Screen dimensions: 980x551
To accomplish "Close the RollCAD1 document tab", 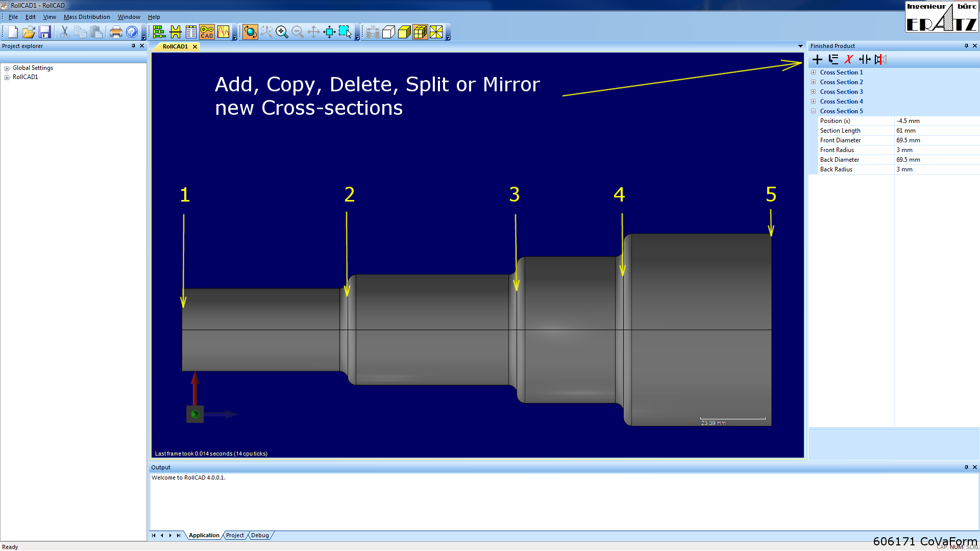I will (195, 46).
